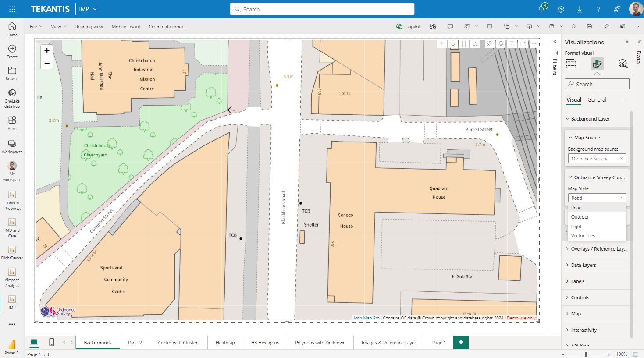Set an alert via the bell icon
644x358 pixels.
500,43
